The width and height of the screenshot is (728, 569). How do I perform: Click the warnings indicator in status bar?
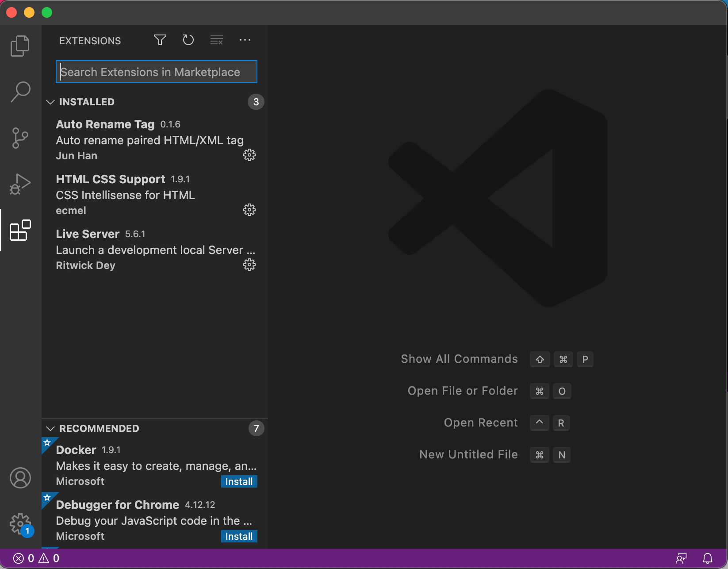[x=49, y=558]
